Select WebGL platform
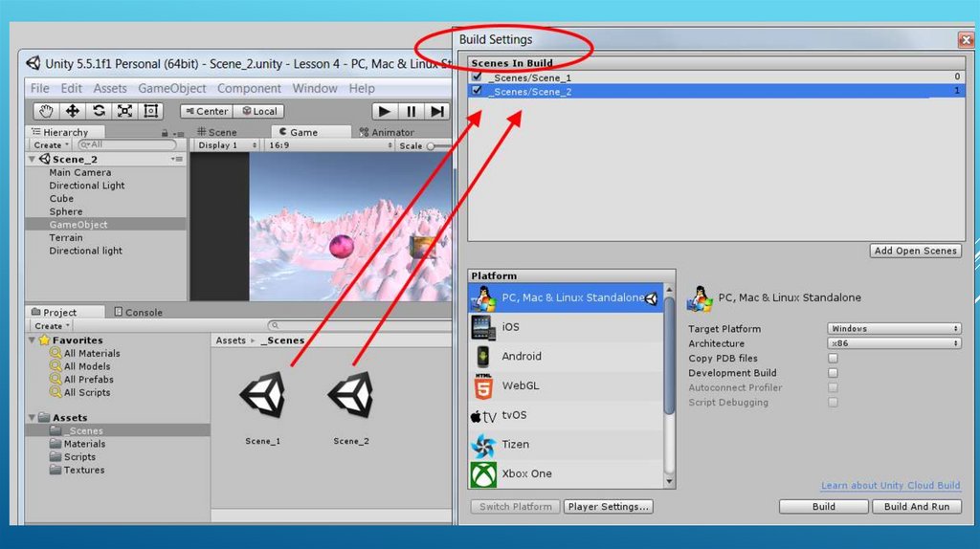Viewport: 980px width, 549px height. pyautogui.click(x=566, y=386)
